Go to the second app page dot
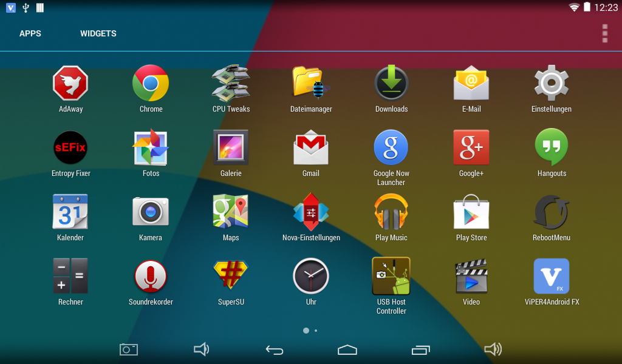 [316, 331]
